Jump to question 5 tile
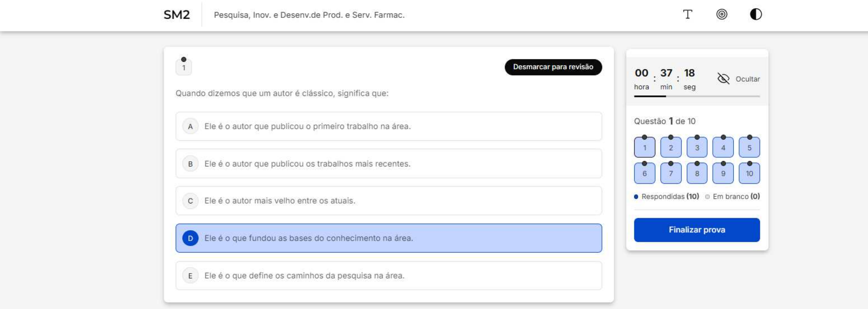 749,148
